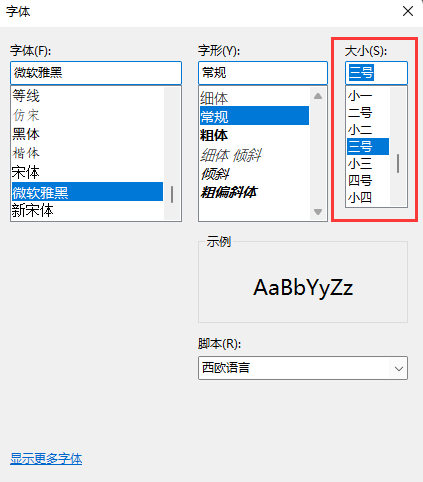Click the style list scroll up arrow

click(318, 96)
